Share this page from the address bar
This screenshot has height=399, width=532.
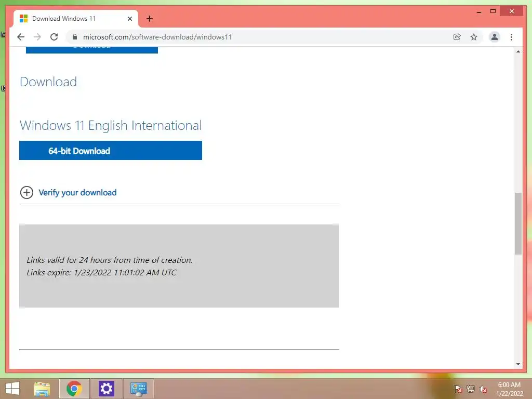coord(457,37)
